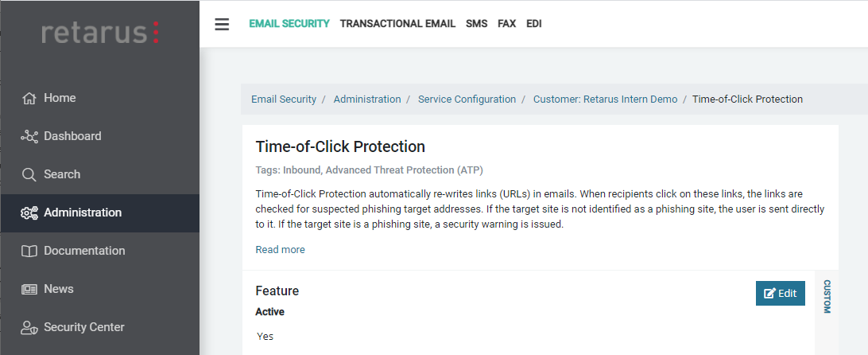Click the News newspaper icon
868x355 pixels.
29,290
